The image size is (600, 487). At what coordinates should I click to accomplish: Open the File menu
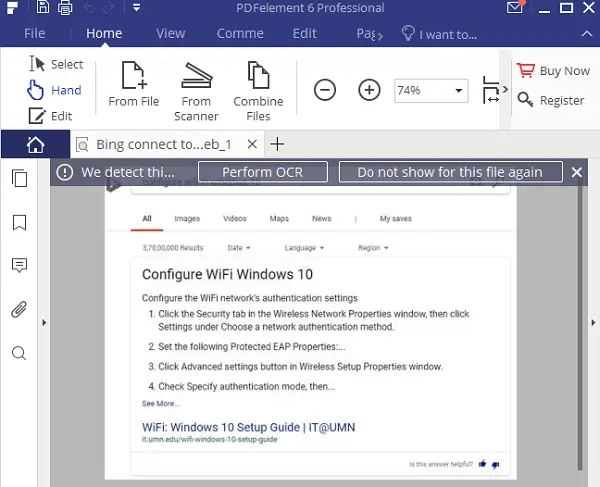[34, 34]
